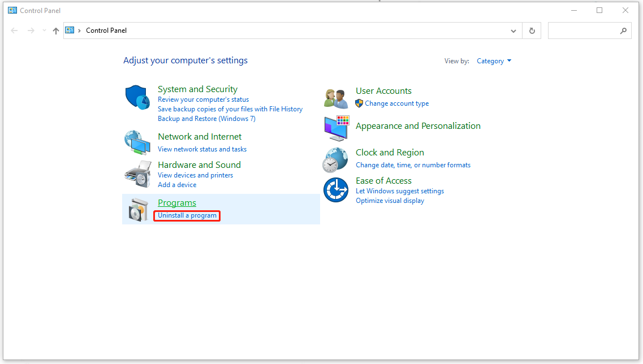Click the Hardware and Sound printer icon
The image size is (643, 364).
[x=137, y=174]
